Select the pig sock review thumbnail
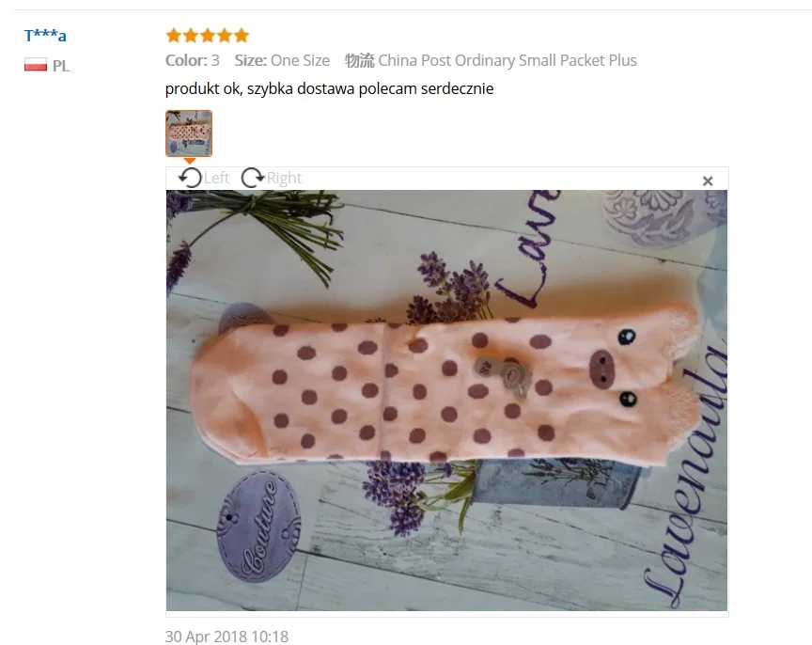The width and height of the screenshot is (812, 645). pos(189,134)
